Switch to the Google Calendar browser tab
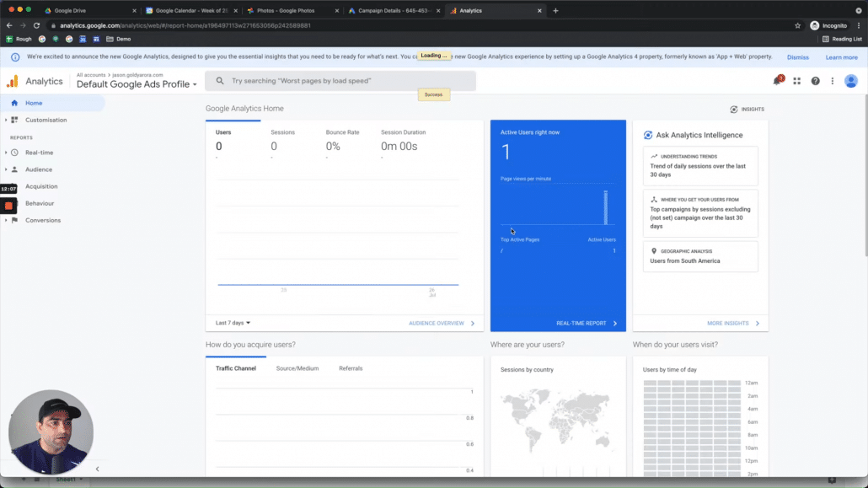The image size is (868, 488). click(190, 10)
